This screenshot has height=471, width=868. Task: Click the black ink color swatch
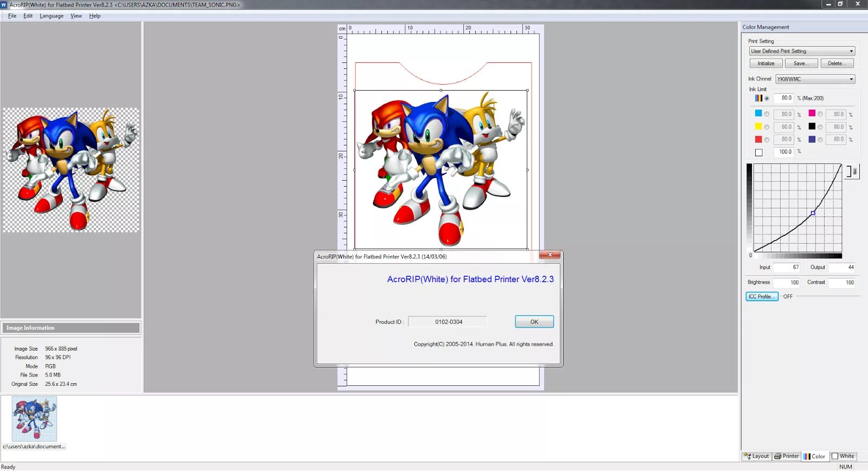tap(812, 126)
